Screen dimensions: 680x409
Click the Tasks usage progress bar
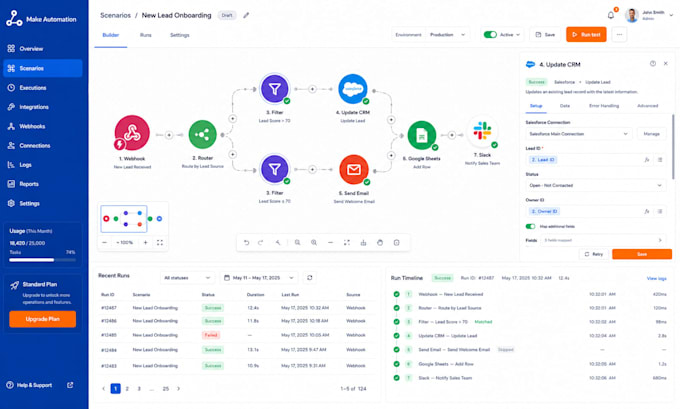(x=42, y=260)
